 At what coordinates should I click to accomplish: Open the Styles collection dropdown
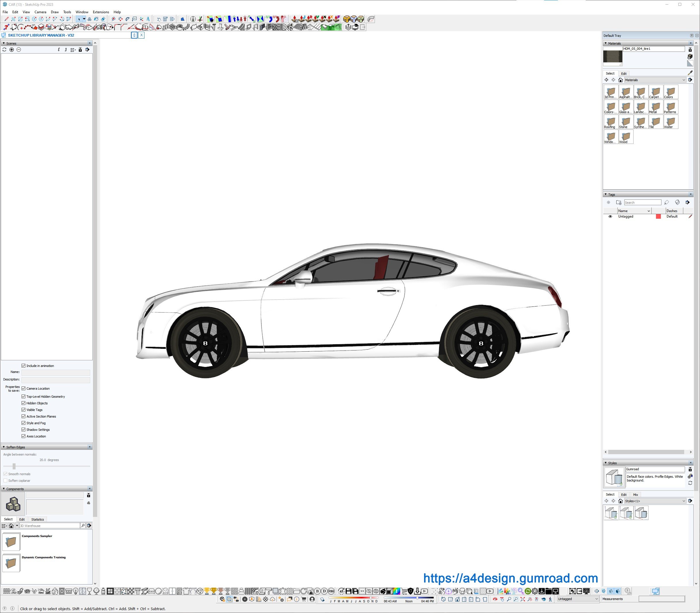pyautogui.click(x=655, y=501)
